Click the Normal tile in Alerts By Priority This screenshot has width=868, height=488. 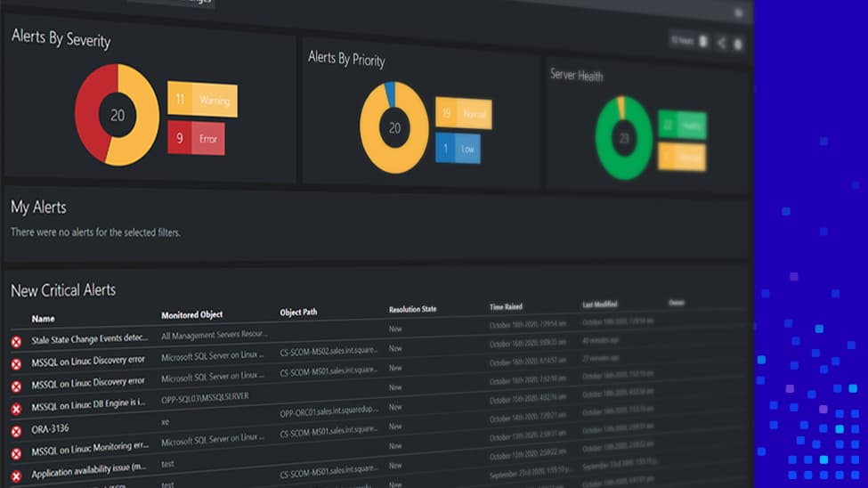(464, 114)
